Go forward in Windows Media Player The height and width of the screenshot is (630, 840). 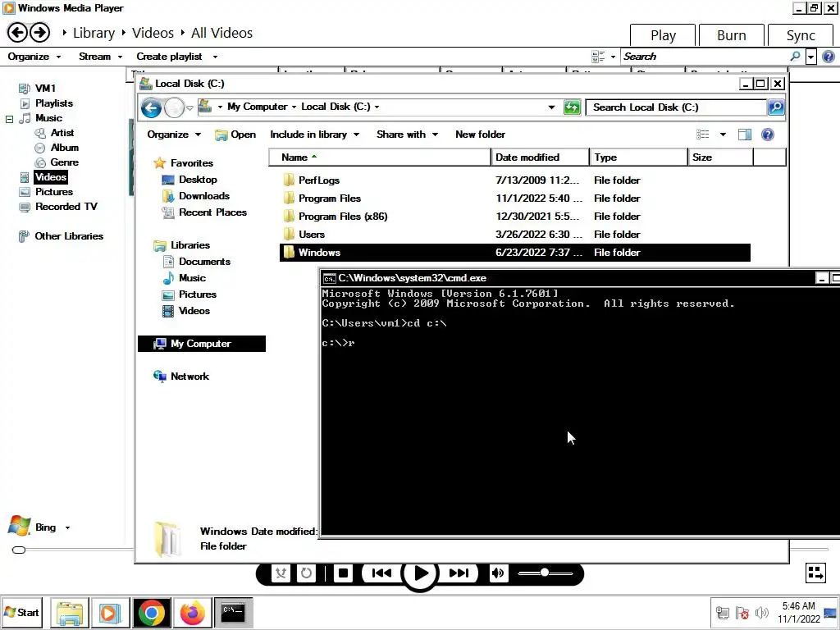coord(39,33)
